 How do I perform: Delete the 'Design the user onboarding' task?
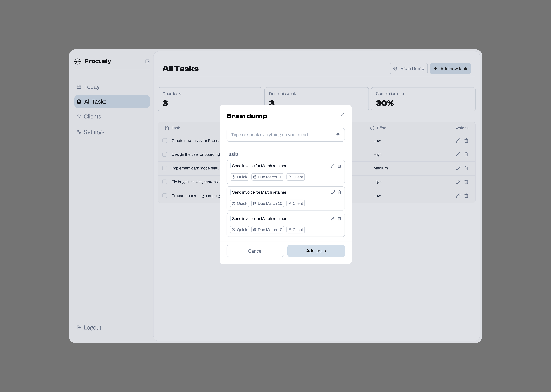pyautogui.click(x=466, y=154)
